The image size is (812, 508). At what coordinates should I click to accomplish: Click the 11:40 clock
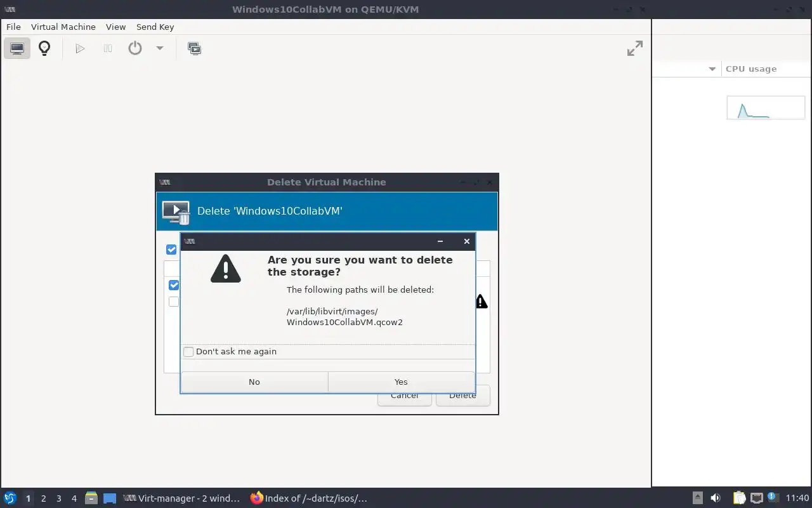coord(797,498)
